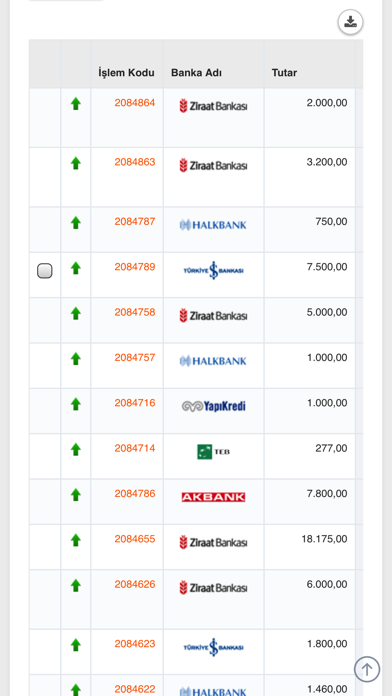Click green arrow in row 2084787

click(76, 223)
